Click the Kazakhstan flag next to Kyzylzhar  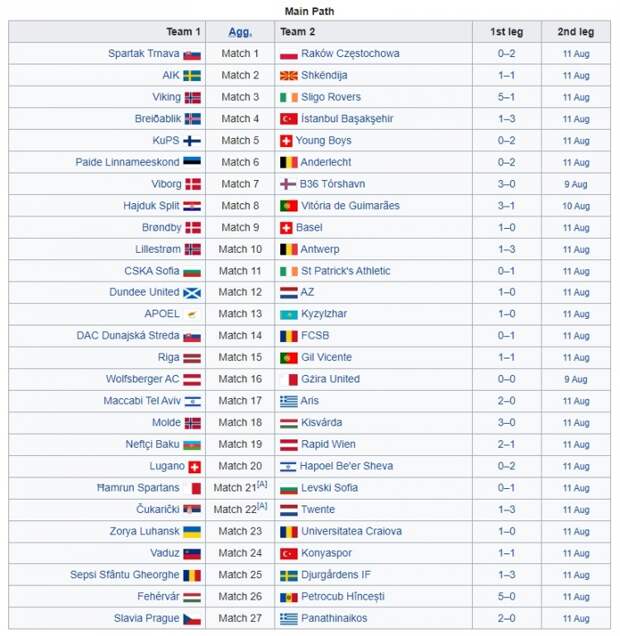point(288,314)
